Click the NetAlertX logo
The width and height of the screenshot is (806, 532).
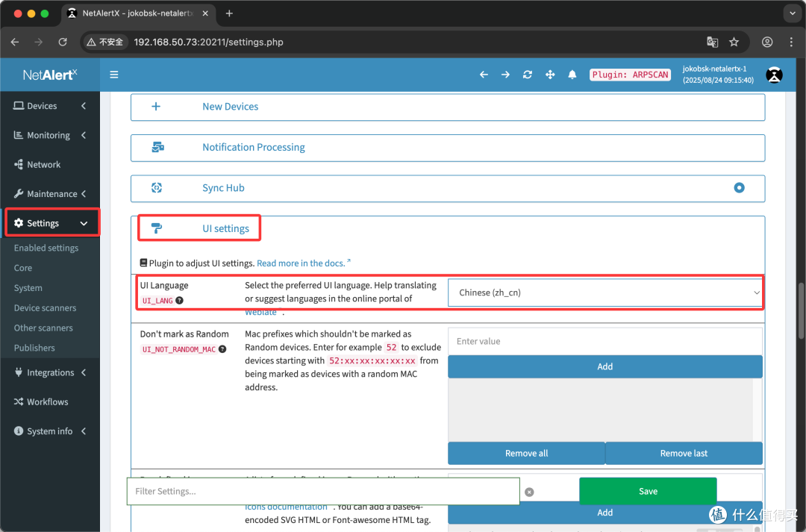50,75
